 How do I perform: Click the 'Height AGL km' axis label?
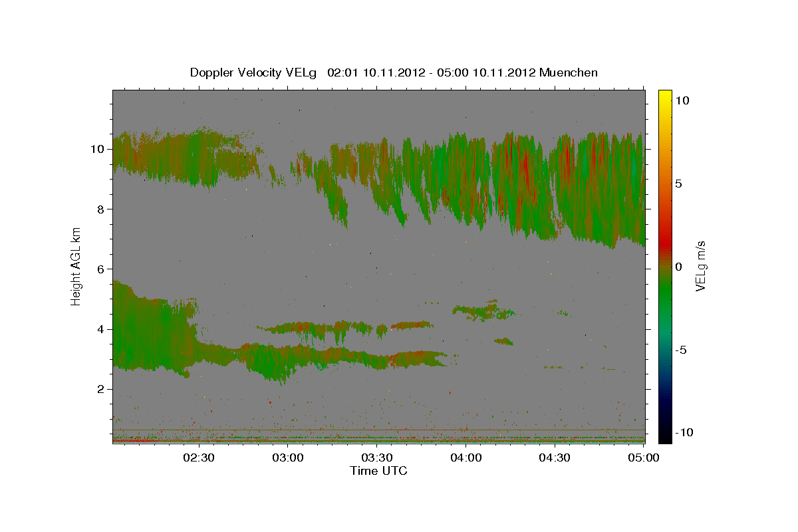point(76,265)
